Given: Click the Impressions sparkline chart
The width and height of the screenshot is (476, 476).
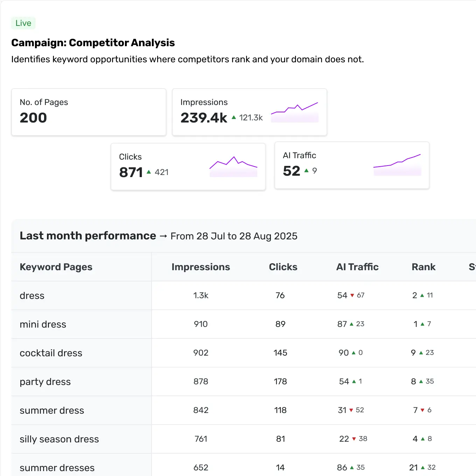Looking at the screenshot, I should (x=295, y=112).
